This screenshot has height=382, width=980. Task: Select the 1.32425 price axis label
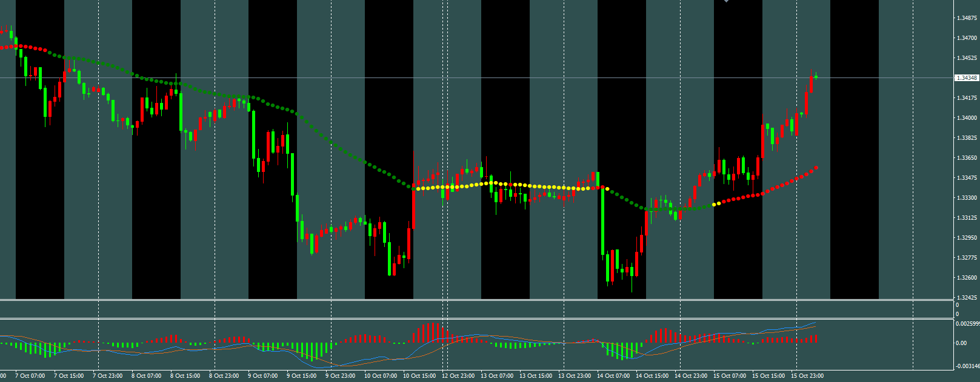tap(967, 298)
